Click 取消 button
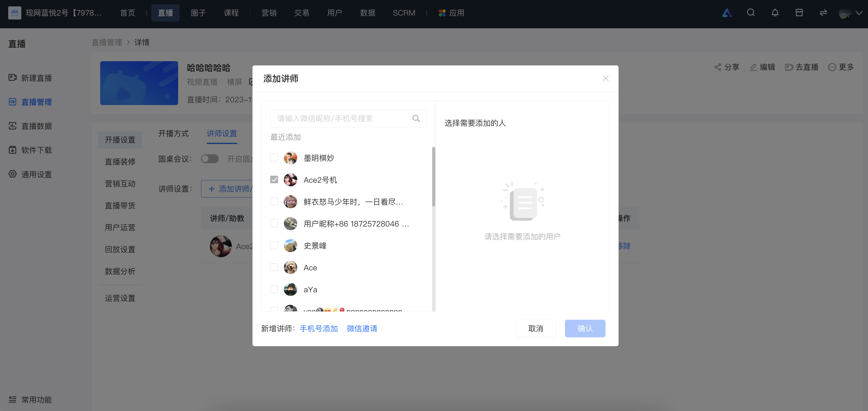The image size is (868, 411). tap(535, 328)
